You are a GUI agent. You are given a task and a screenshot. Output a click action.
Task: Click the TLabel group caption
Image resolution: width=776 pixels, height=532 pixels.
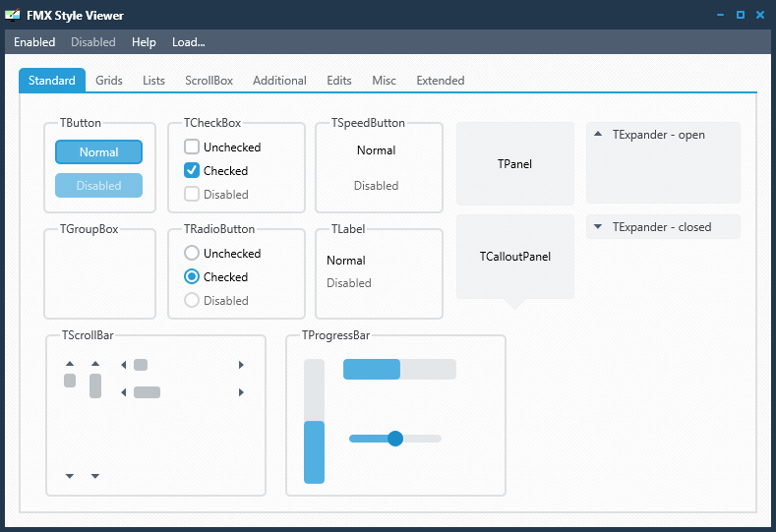click(x=348, y=229)
